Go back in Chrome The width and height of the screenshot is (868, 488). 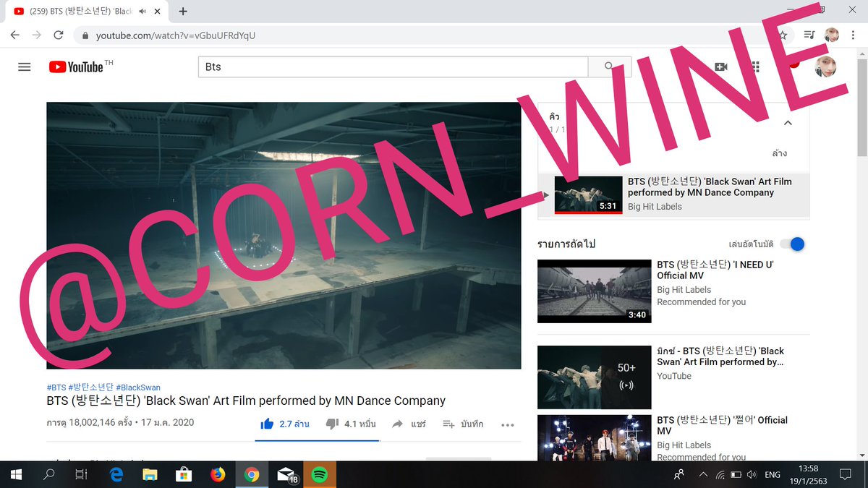pos(14,35)
